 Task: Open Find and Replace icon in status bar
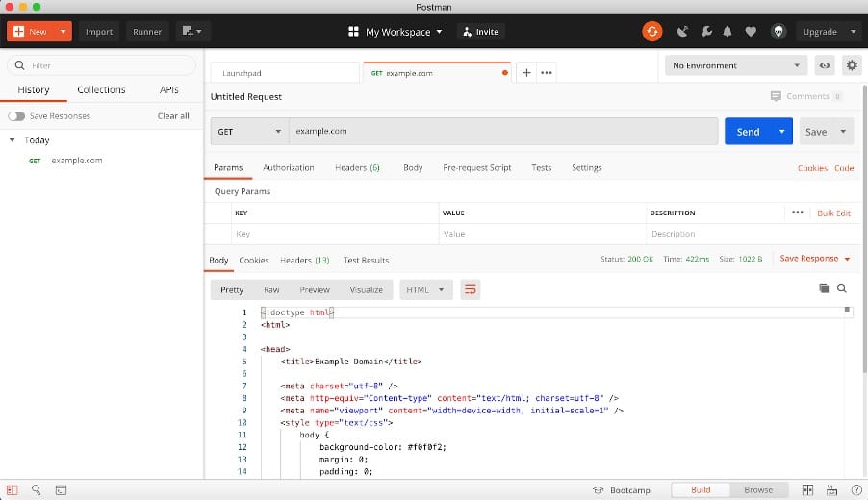pyautogui.click(x=36, y=490)
